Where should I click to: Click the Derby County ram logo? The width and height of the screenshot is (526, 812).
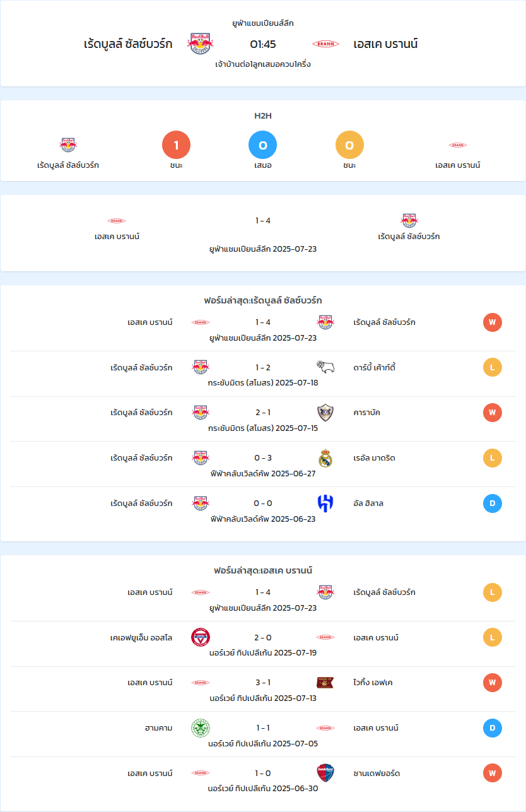point(325,367)
